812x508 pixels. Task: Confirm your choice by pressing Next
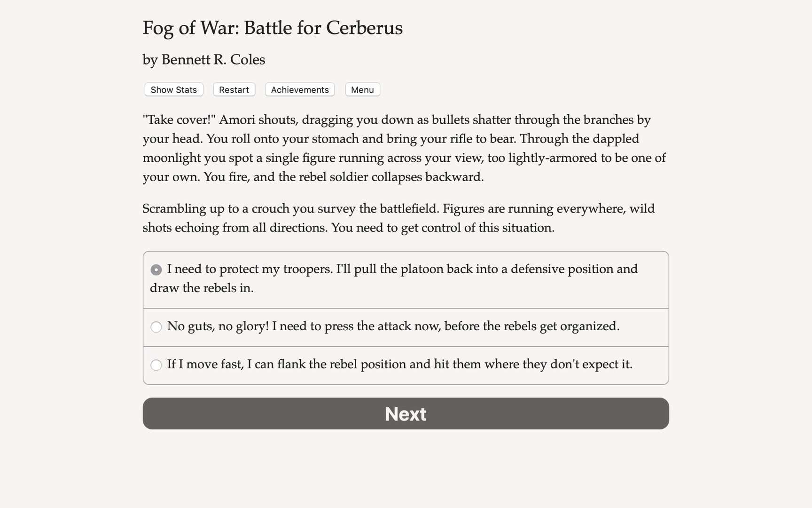click(x=405, y=413)
